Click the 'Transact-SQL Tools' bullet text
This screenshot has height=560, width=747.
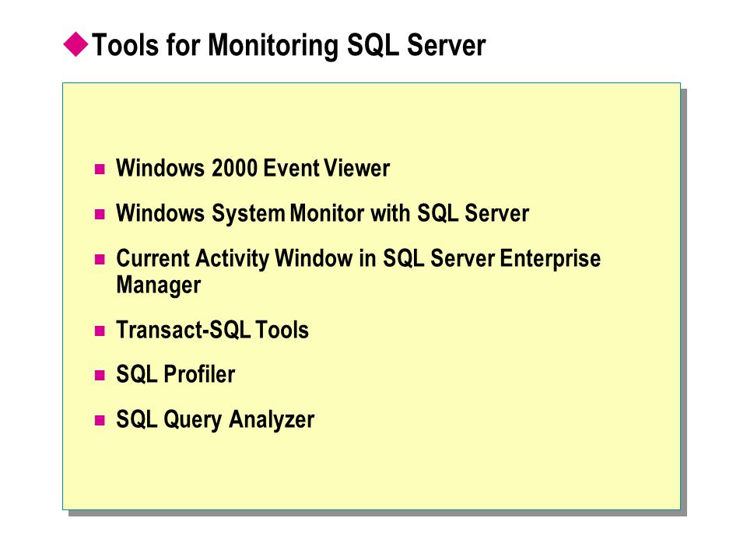pos(212,330)
